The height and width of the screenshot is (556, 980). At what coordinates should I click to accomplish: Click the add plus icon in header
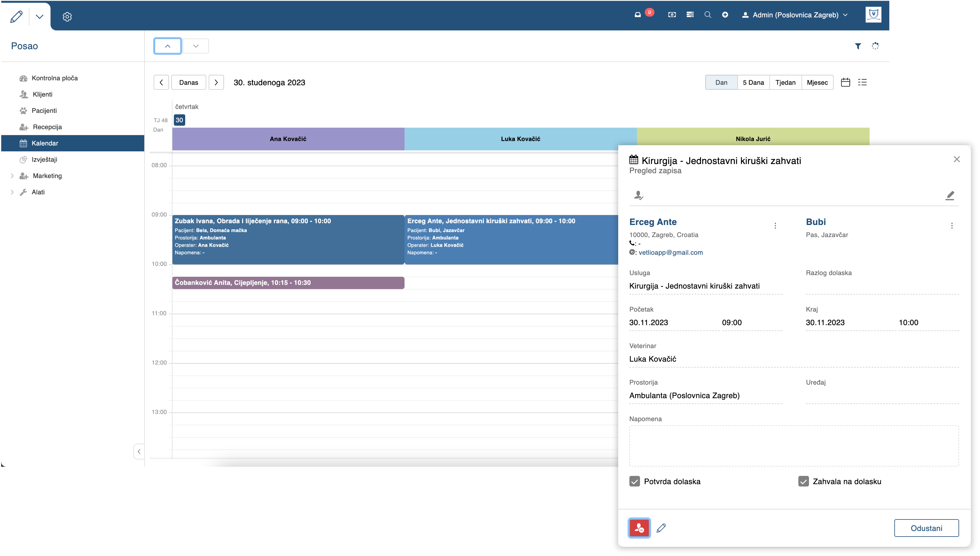(725, 15)
